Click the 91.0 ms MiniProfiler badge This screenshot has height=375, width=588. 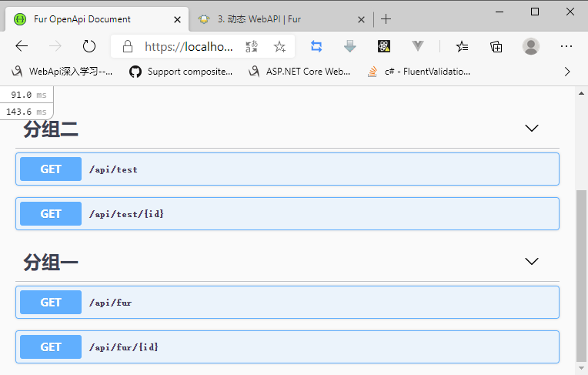[26, 95]
